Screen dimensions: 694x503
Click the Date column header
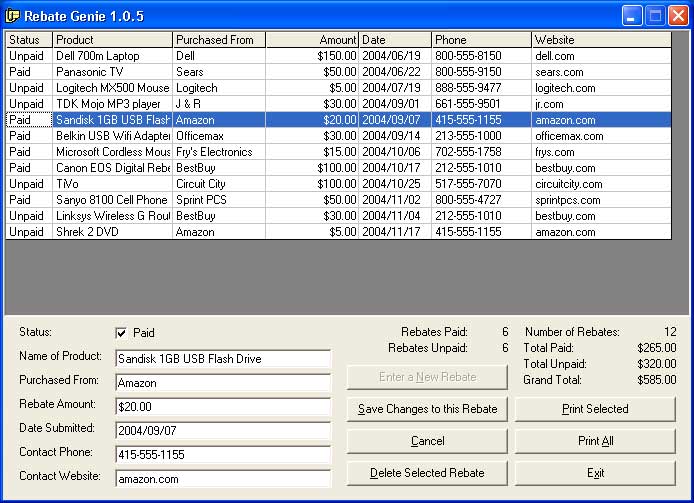[x=394, y=40]
